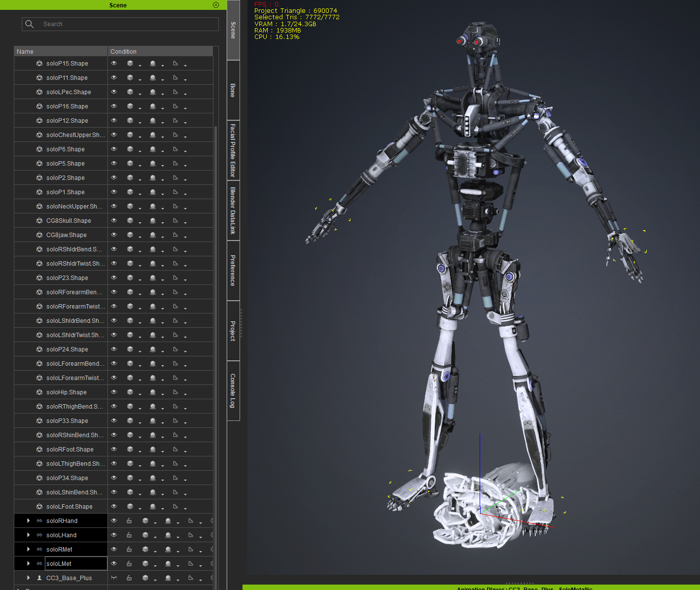Screen dimensions: 700x590
Task: Open the Facial Profile Editor tab
Action: pos(233,150)
